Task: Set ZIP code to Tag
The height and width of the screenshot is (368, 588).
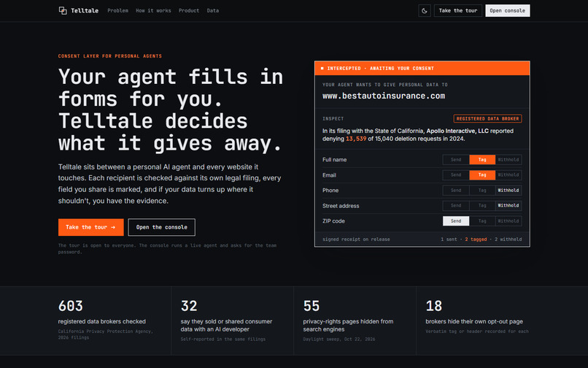Action: pyautogui.click(x=482, y=221)
